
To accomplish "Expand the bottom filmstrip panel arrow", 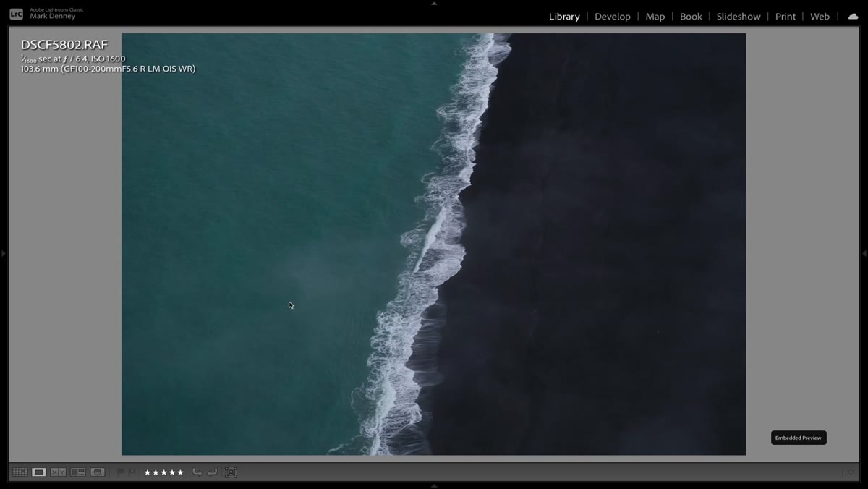I will point(434,486).
